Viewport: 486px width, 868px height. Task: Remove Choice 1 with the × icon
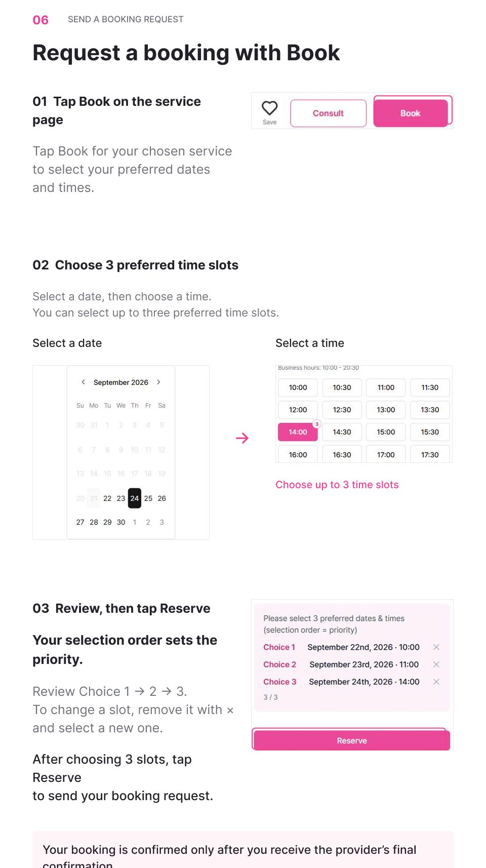point(436,647)
